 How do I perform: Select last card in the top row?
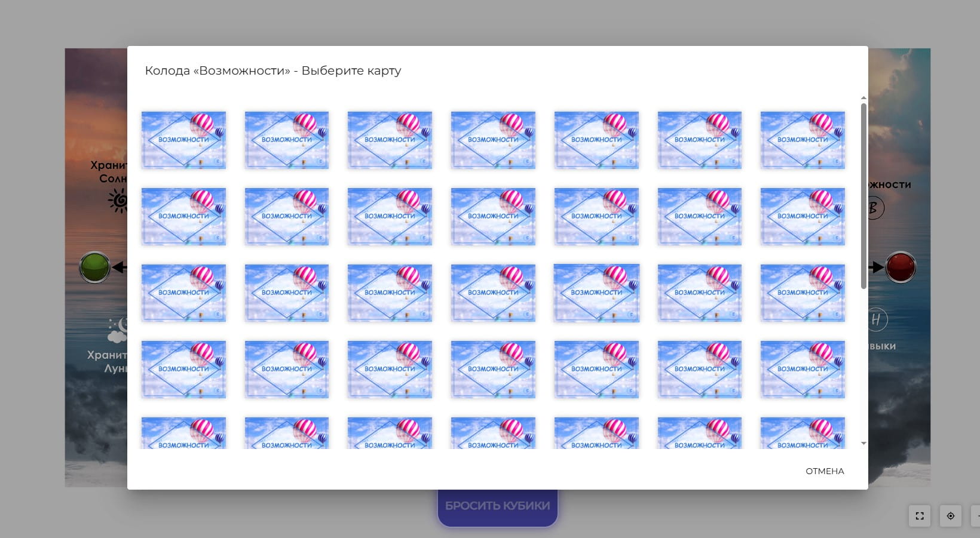(x=803, y=140)
